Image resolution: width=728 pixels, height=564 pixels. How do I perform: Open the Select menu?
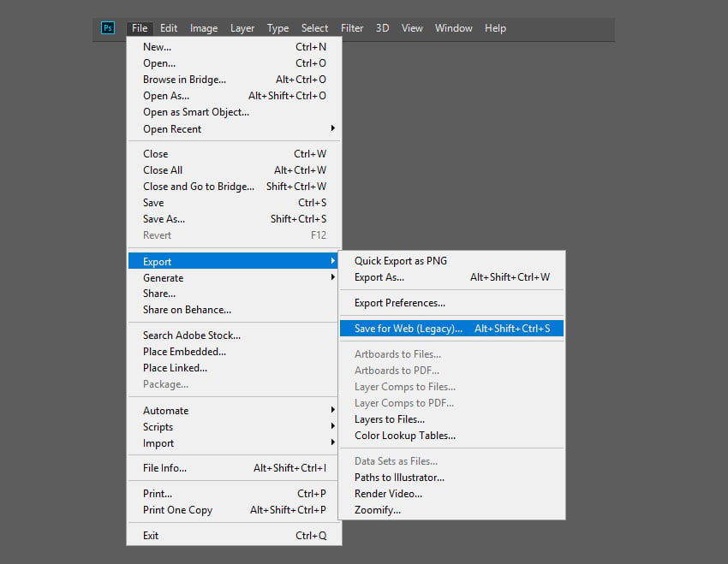314,28
